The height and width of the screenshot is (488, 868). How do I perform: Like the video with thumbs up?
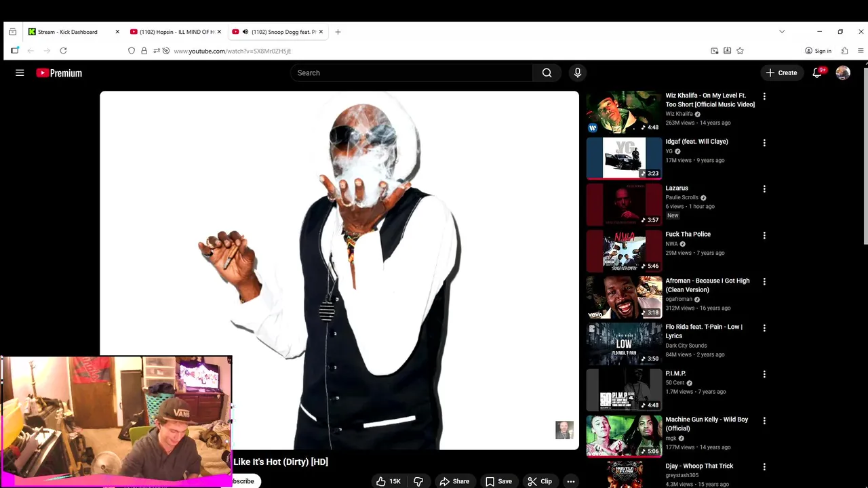point(389,481)
